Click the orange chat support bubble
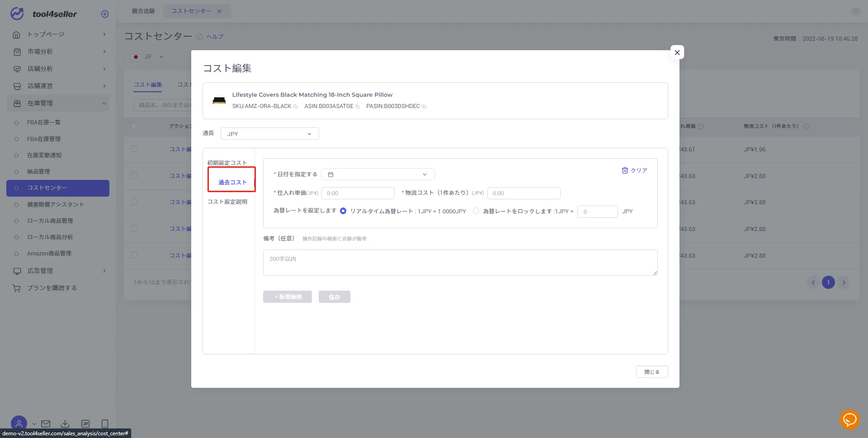Viewport: 868px width, 438px height. (x=849, y=419)
